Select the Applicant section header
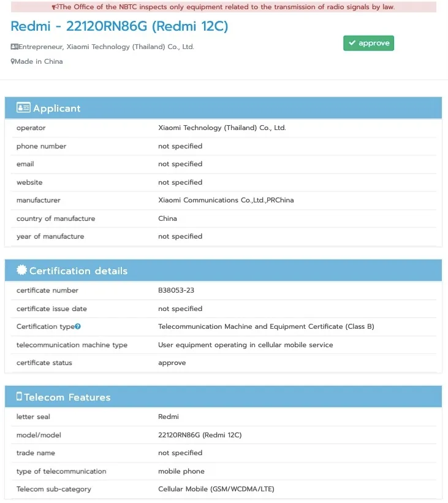Viewport: 448px width, 503px height. (x=56, y=109)
